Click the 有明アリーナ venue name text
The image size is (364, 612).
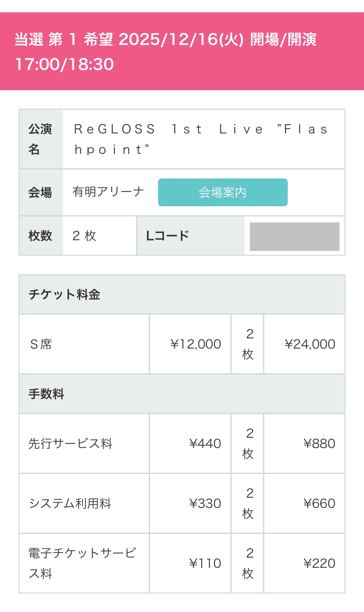coord(108,192)
